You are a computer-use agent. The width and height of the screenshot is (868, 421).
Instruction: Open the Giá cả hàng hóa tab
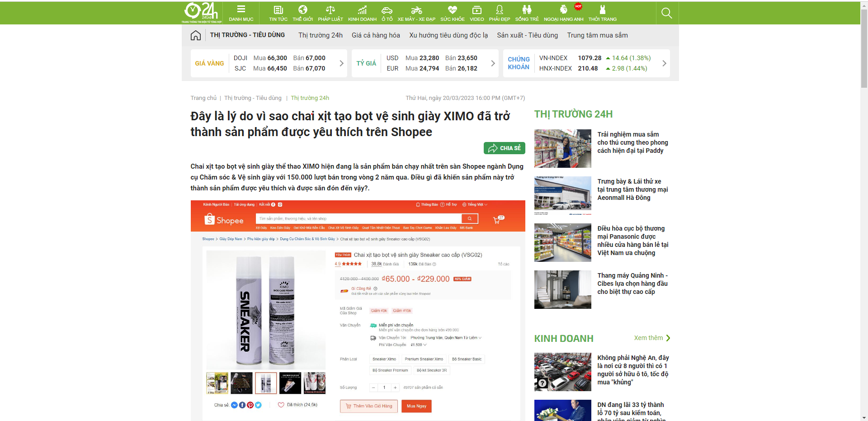point(376,35)
